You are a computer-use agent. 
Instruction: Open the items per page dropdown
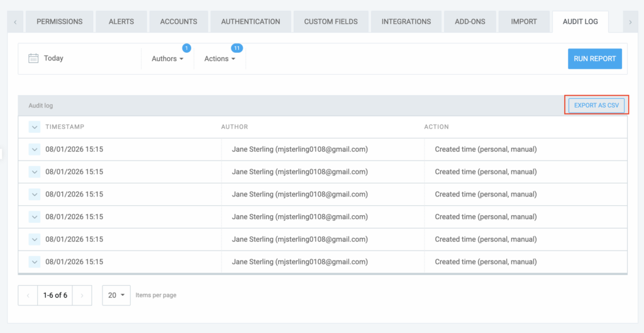coord(116,295)
